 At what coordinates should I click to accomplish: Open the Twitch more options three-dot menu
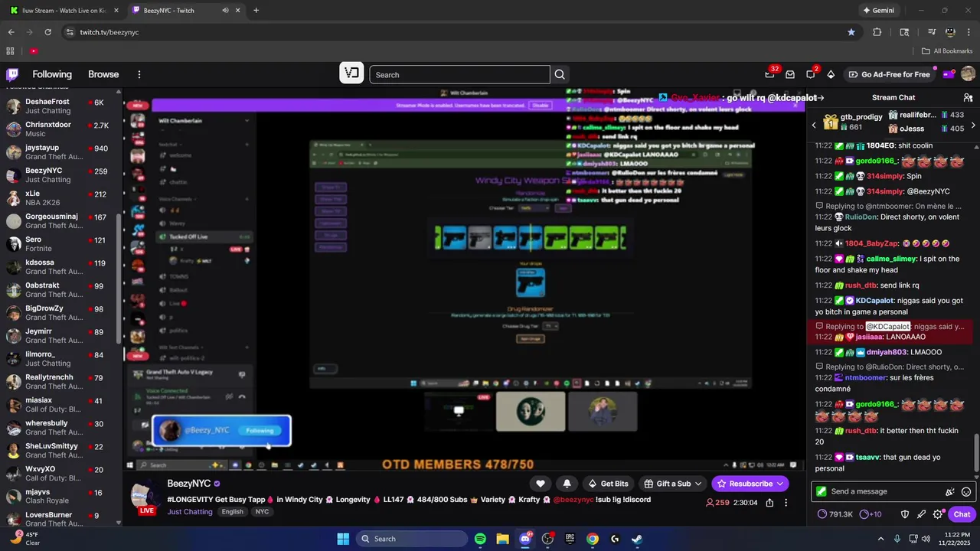(139, 74)
